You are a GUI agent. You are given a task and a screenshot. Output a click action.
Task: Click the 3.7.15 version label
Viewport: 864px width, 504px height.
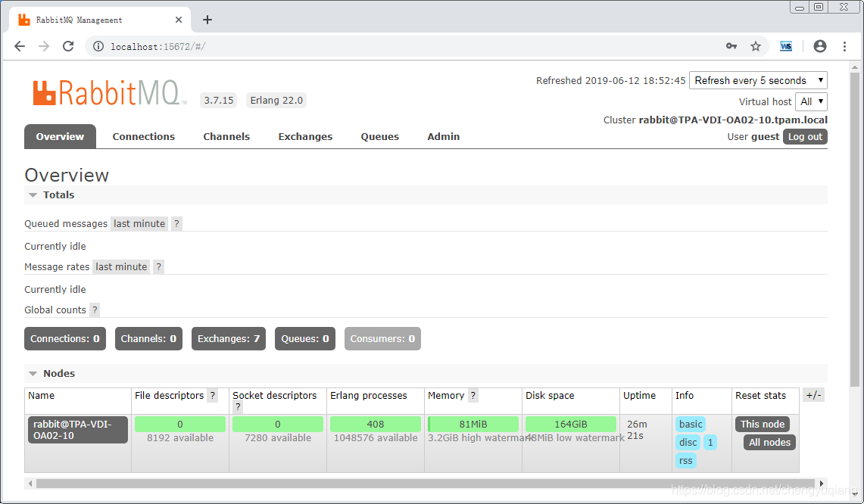219,100
